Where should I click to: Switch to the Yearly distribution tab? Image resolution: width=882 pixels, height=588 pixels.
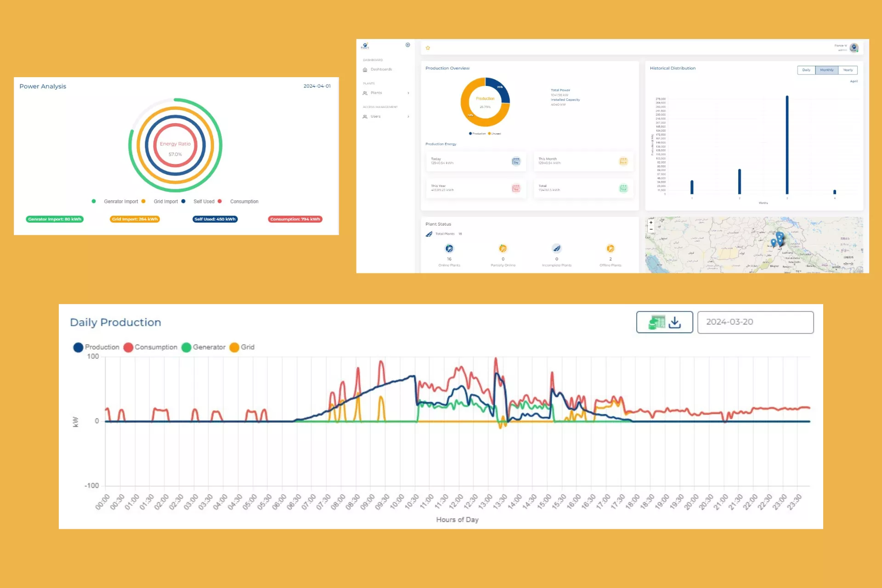848,70
